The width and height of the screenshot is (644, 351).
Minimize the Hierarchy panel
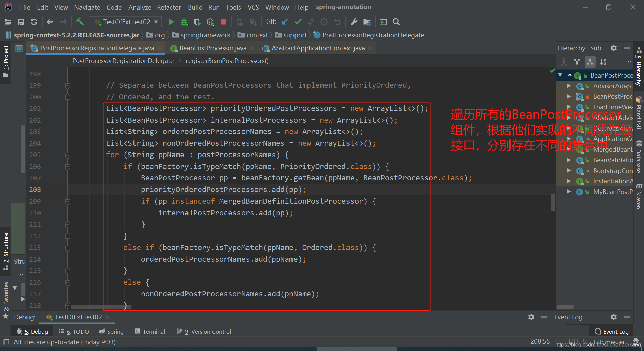tap(627, 48)
